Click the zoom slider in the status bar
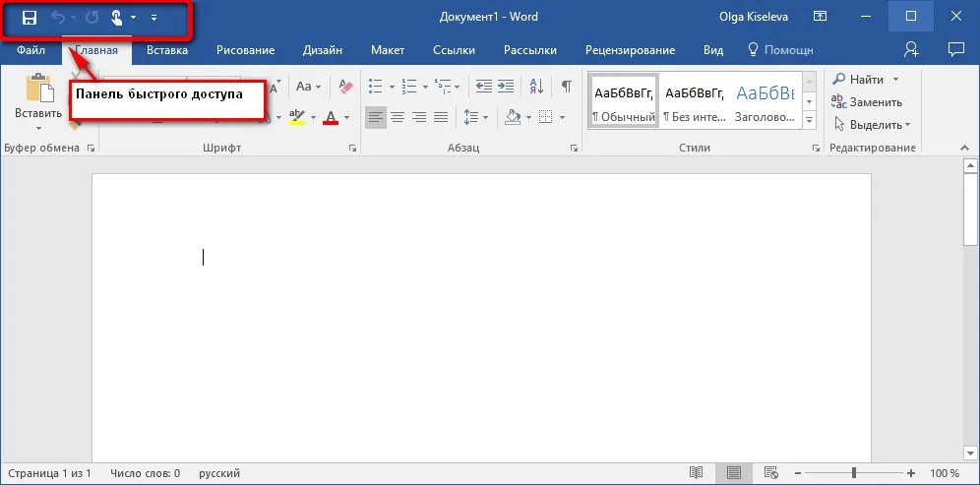The width and height of the screenshot is (980, 485). [854, 473]
